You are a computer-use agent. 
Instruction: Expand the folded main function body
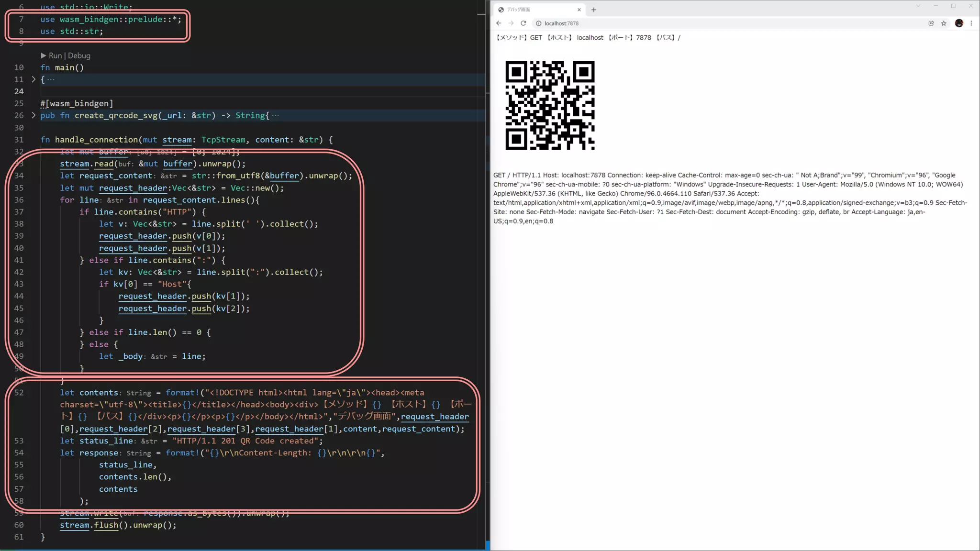pyautogui.click(x=33, y=79)
